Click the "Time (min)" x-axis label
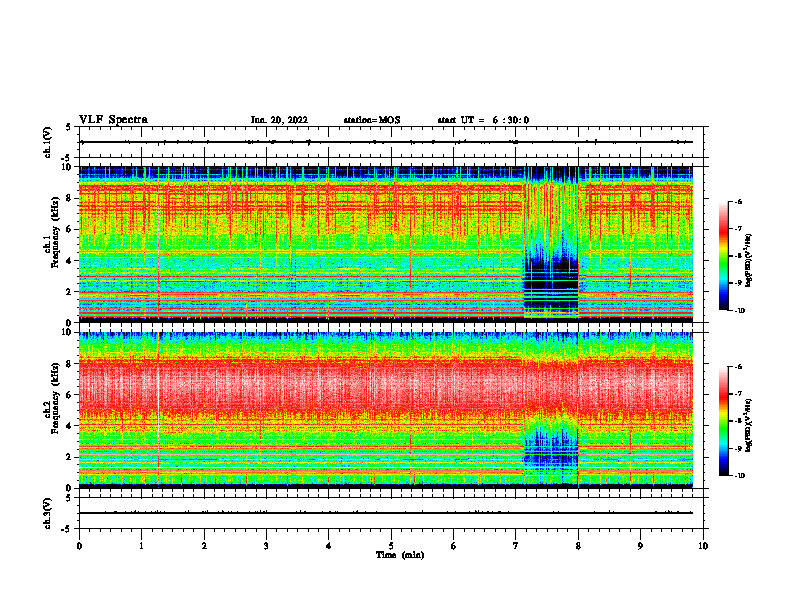792x612 pixels. pos(400,555)
